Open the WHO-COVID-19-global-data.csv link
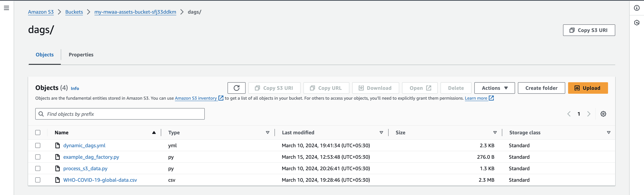 (x=100, y=180)
